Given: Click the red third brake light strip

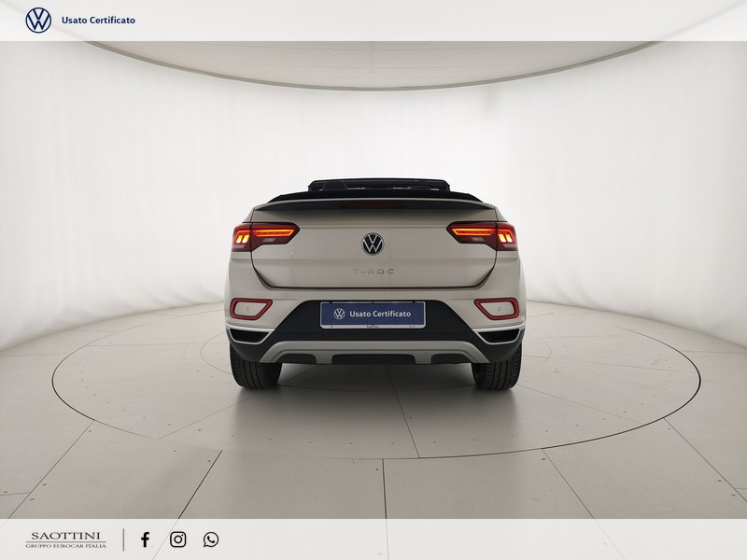Looking at the screenshot, I should (373, 203).
